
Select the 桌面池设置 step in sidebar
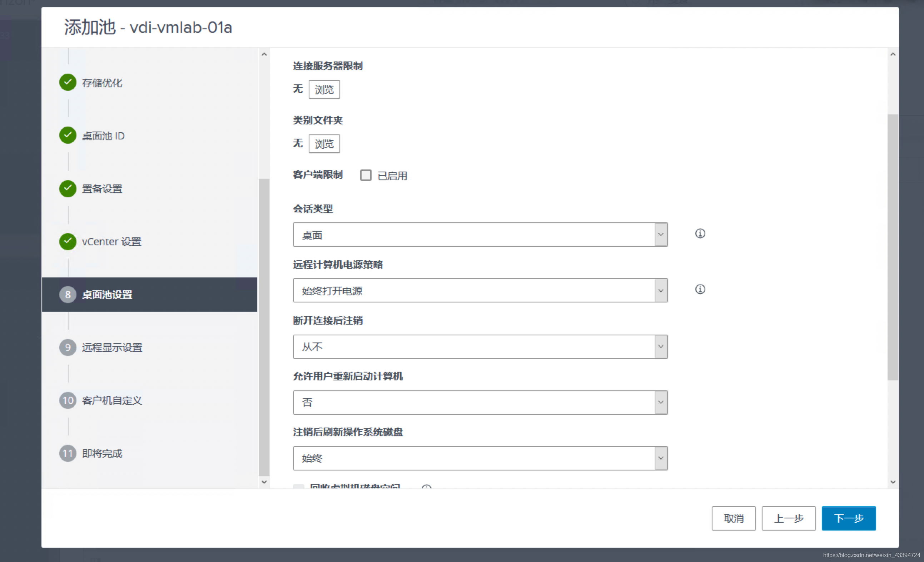pyautogui.click(x=107, y=295)
